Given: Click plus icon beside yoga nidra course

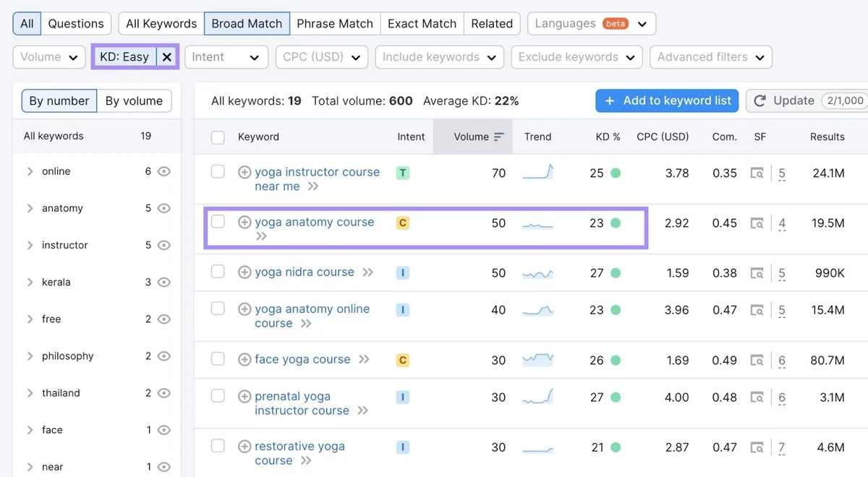Looking at the screenshot, I should point(244,272).
